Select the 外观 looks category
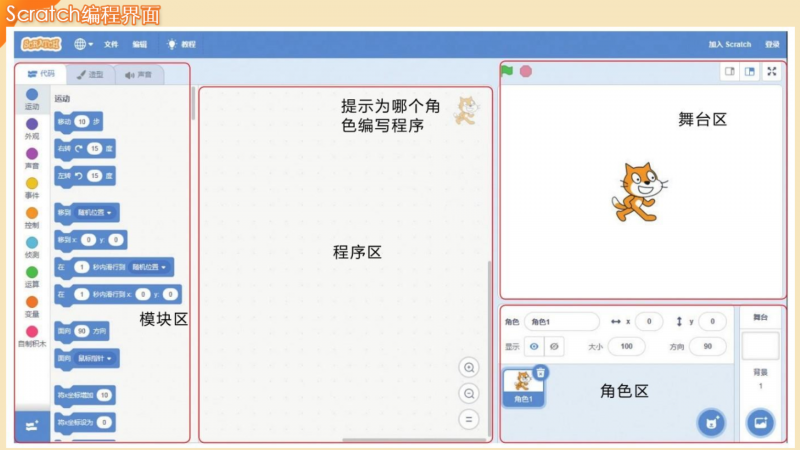The image size is (800, 450). [x=32, y=129]
